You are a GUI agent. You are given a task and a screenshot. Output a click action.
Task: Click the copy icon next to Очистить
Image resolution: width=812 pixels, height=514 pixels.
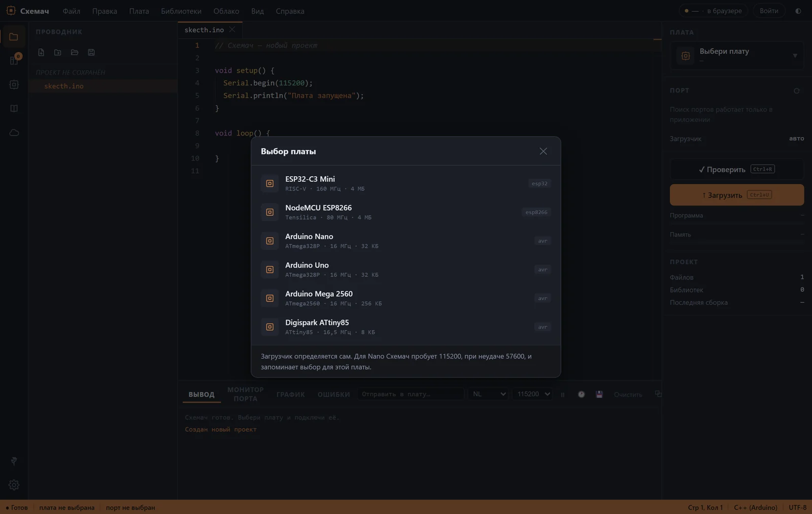[658, 394]
